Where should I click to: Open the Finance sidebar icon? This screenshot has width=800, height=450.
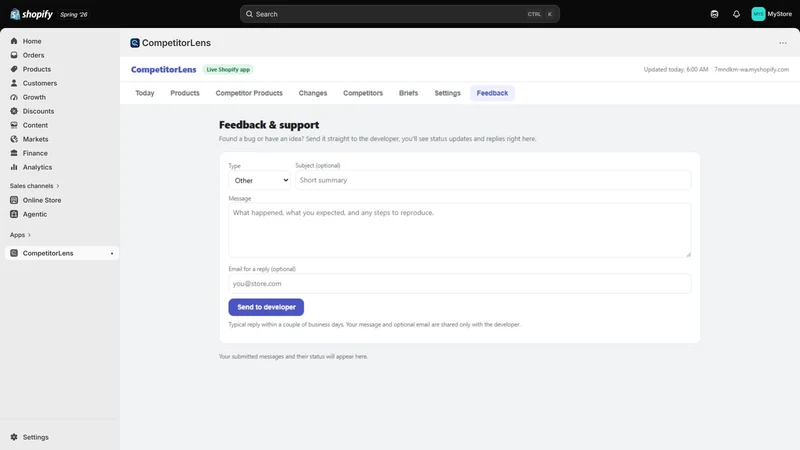point(14,153)
